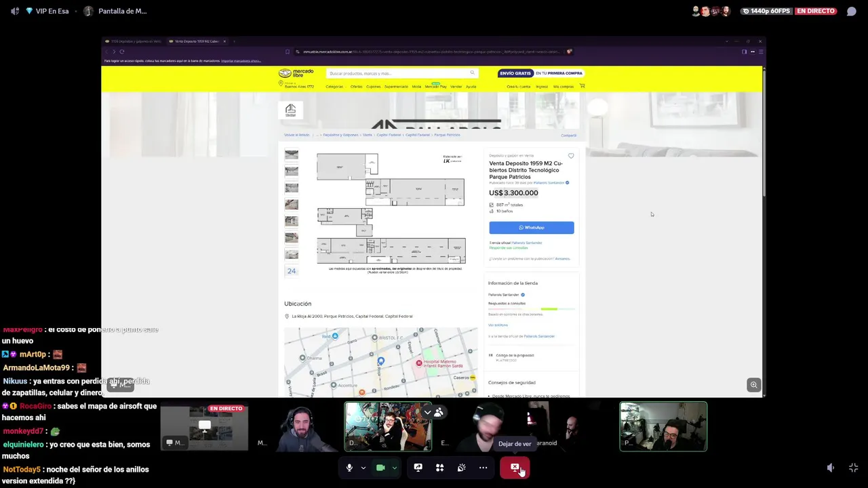
Task: Open camera options dropdown arrow
Action: click(x=394, y=468)
